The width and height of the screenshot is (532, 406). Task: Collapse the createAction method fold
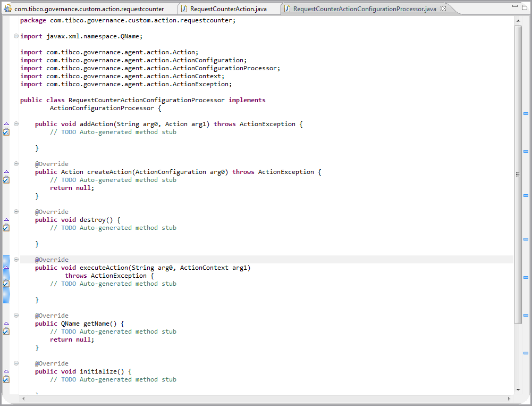point(16,163)
